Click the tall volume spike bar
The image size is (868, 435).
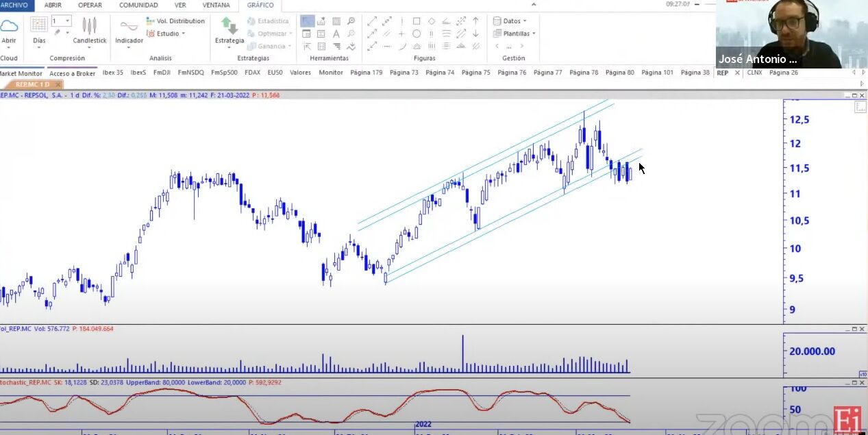click(x=462, y=353)
